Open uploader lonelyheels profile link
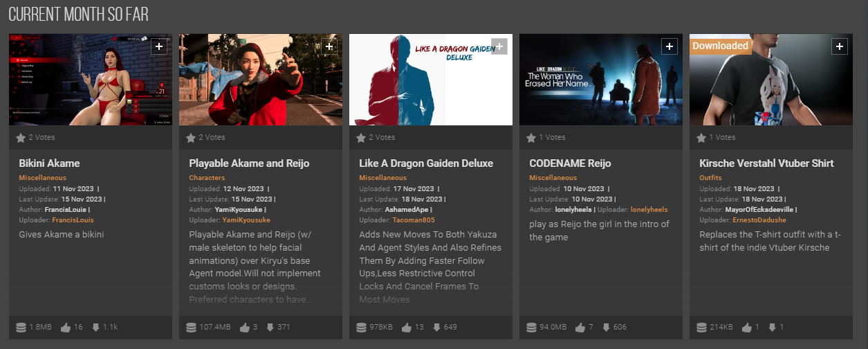This screenshot has height=349, width=868. tap(648, 209)
